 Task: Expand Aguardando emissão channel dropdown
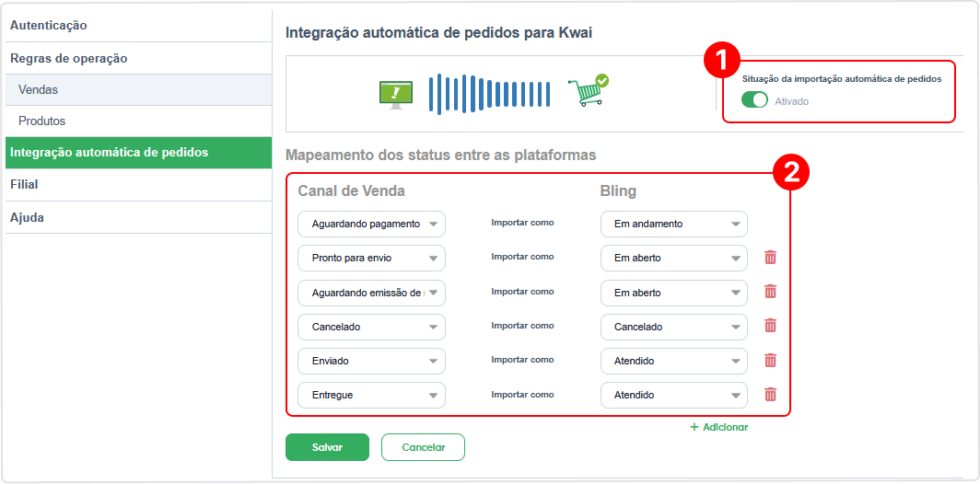coord(371,293)
